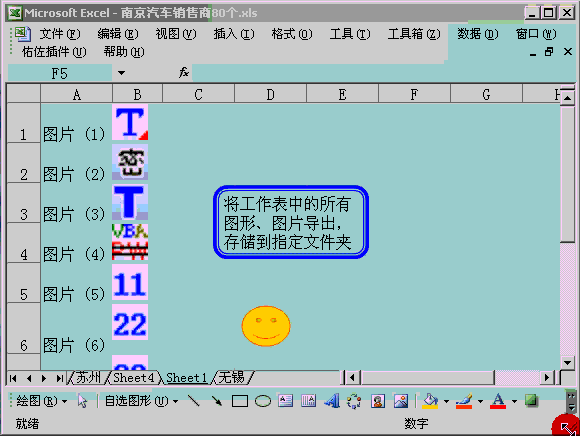Open the fill color dropdown arrow
The height and width of the screenshot is (436, 580).
click(446, 401)
